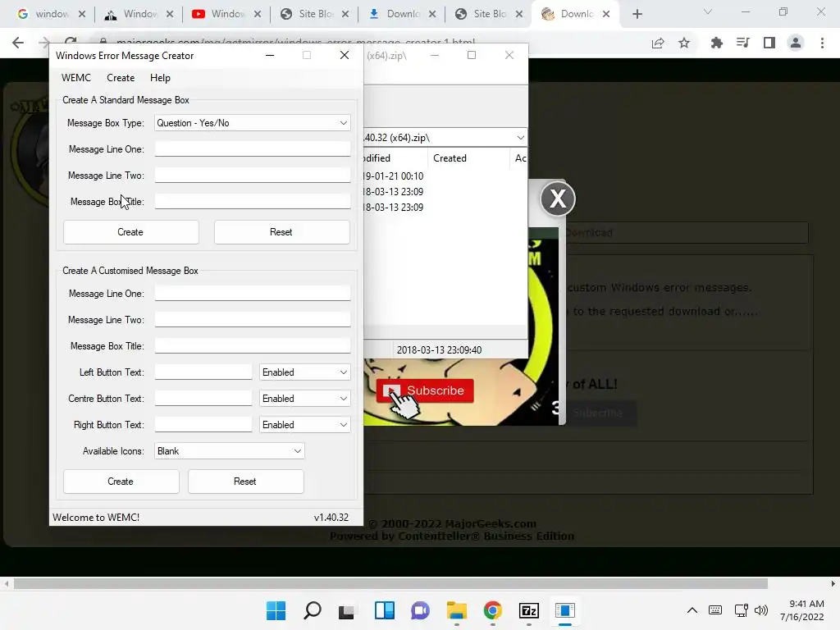Close the video popup with X
840x630 pixels.
click(558, 199)
